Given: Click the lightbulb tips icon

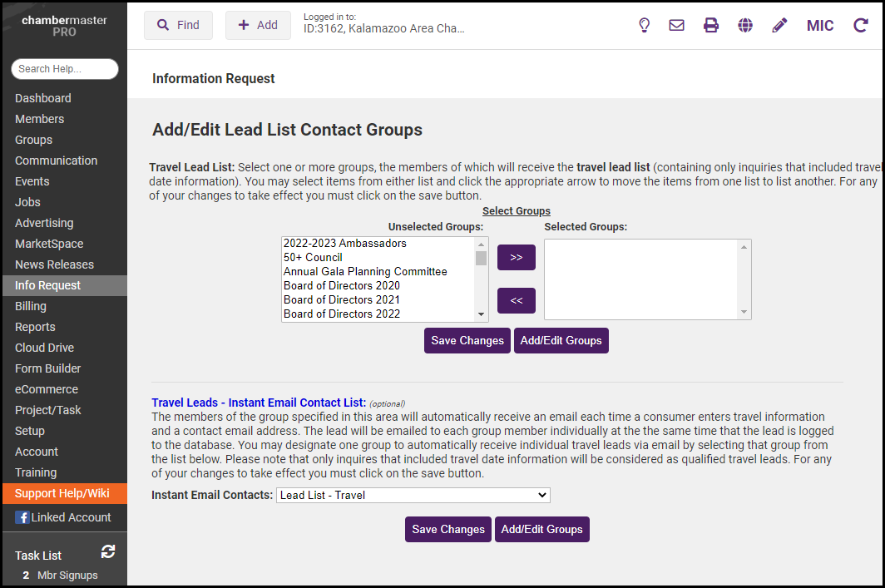Looking at the screenshot, I should click(x=644, y=25).
